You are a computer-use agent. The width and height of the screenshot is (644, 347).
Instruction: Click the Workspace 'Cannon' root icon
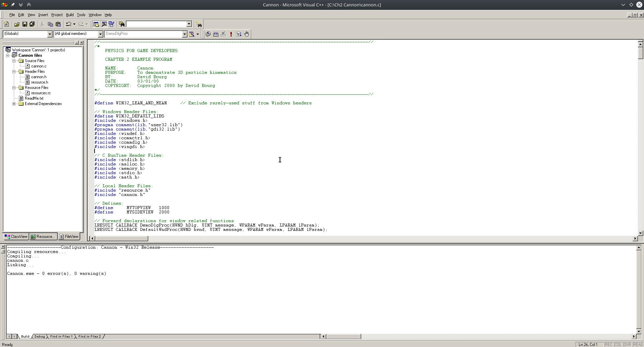point(8,50)
